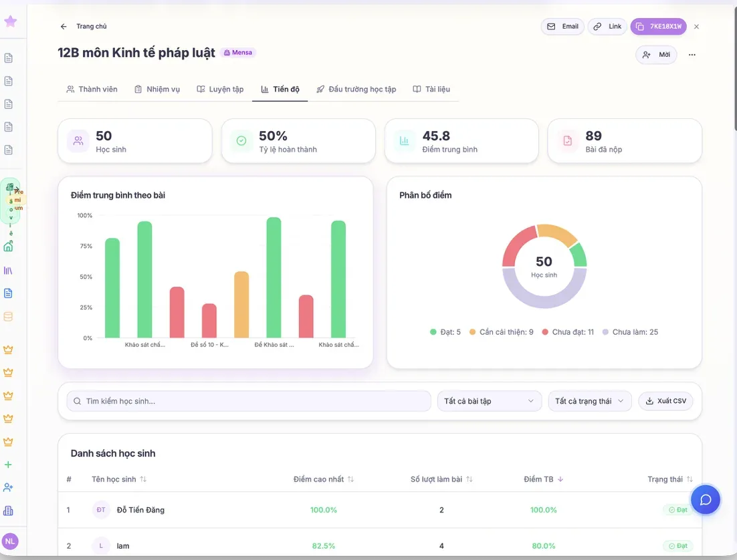
Task: Click the red Chưa đạt: 11 legend dot
Action: (x=545, y=332)
